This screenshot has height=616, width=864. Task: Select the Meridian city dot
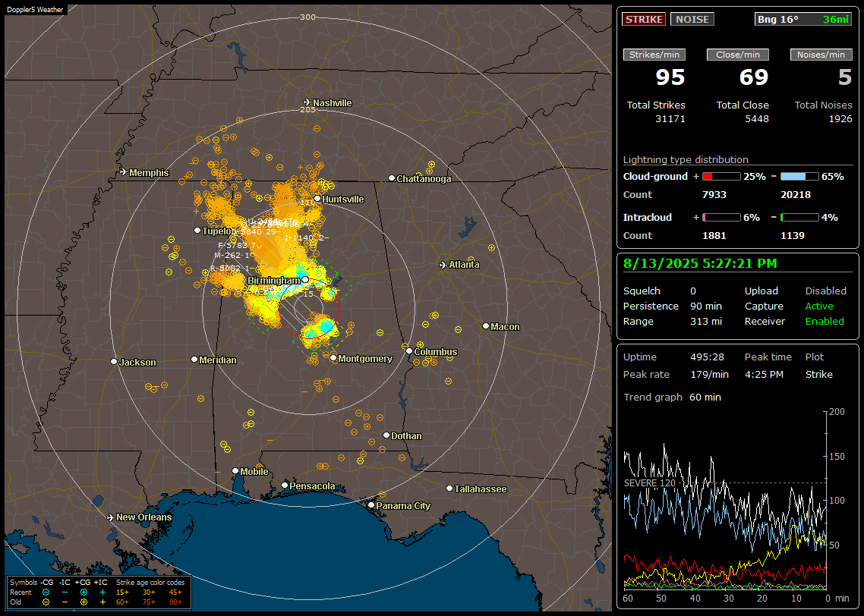click(x=194, y=360)
